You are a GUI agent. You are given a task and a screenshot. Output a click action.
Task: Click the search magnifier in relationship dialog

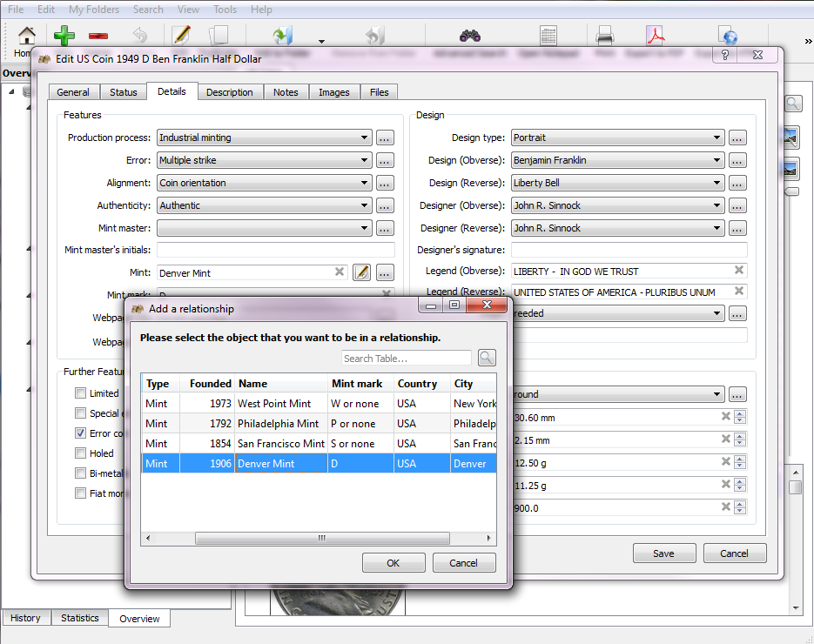coord(487,358)
